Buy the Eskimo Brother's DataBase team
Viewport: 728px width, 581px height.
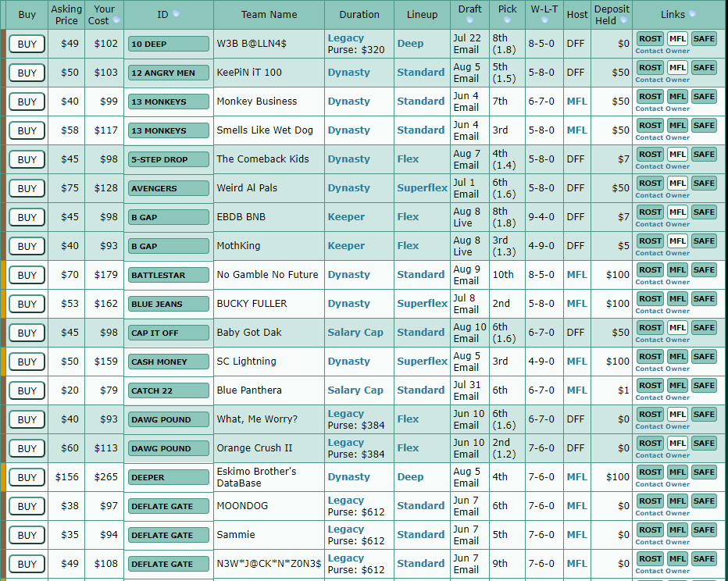(x=27, y=477)
